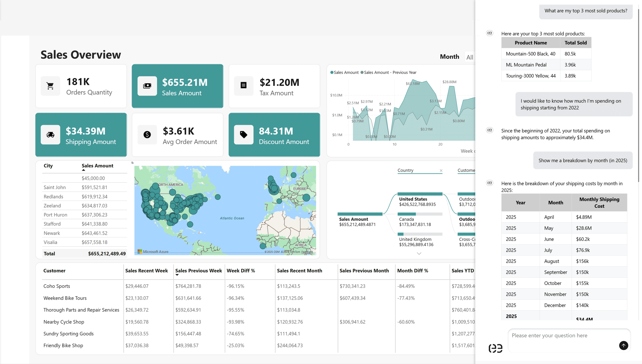Toggle Sales Amount legend series marker
Viewport: 642px width, 364px height.
coord(332,72)
